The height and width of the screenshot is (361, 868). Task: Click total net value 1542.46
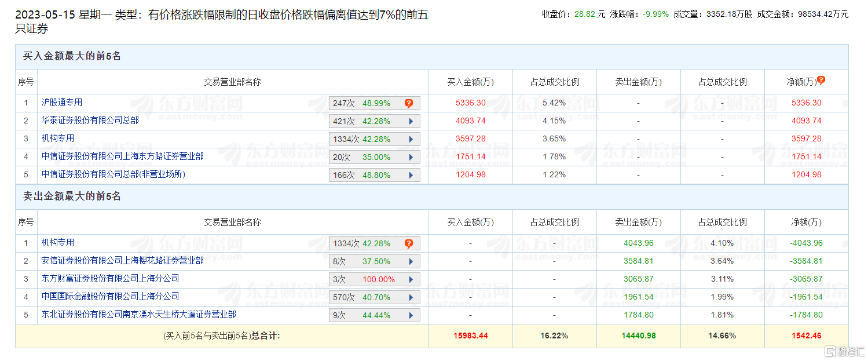tap(806, 336)
